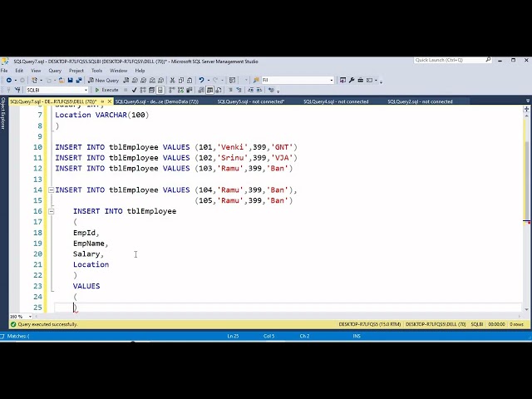The image size is (532, 399).
Task: Open the New Project dropdown arrow
Action: tap(41, 81)
